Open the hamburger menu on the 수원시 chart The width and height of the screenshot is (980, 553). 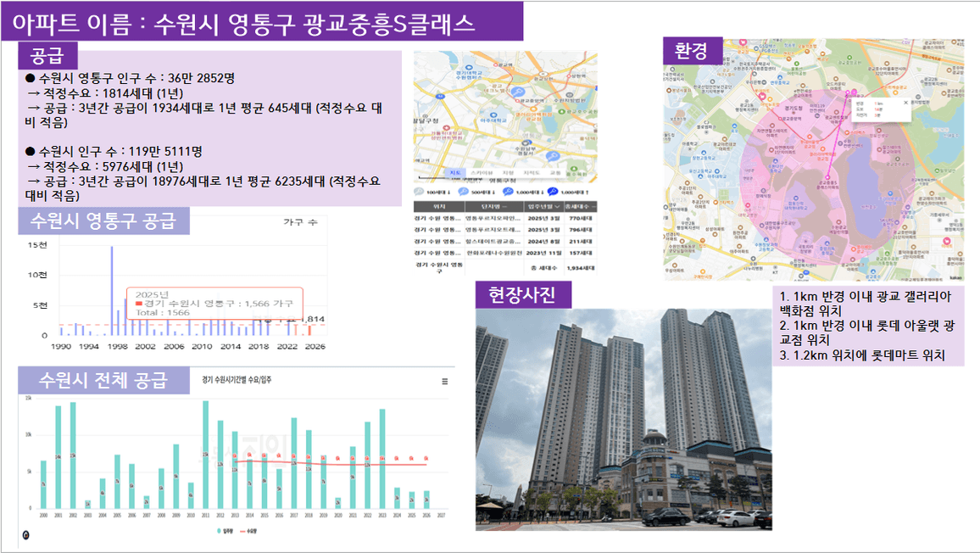[x=444, y=381]
